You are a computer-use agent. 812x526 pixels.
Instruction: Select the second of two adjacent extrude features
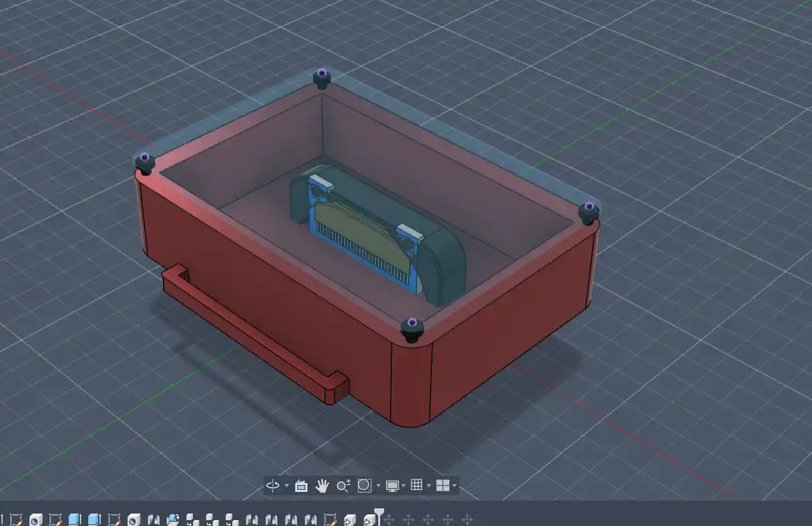coord(95,519)
